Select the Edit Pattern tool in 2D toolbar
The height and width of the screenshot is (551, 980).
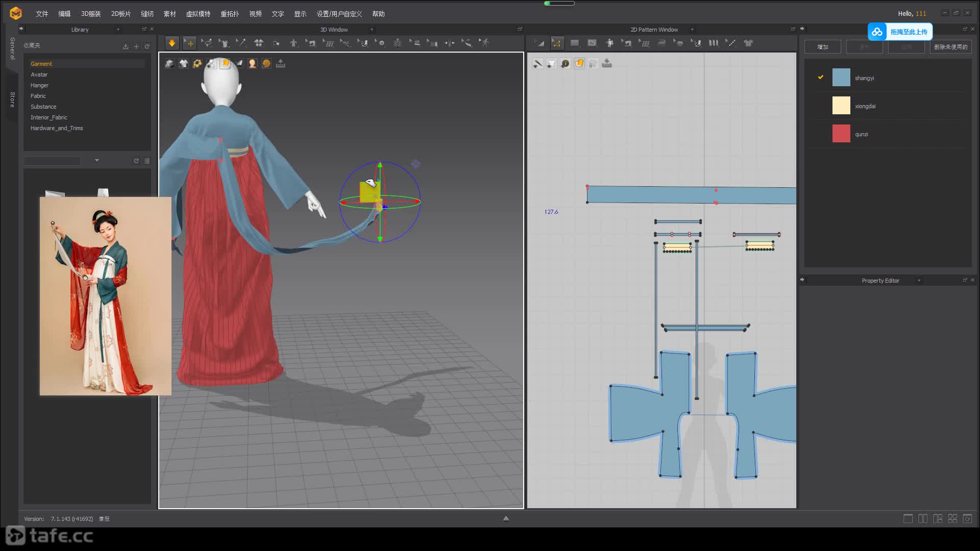540,43
